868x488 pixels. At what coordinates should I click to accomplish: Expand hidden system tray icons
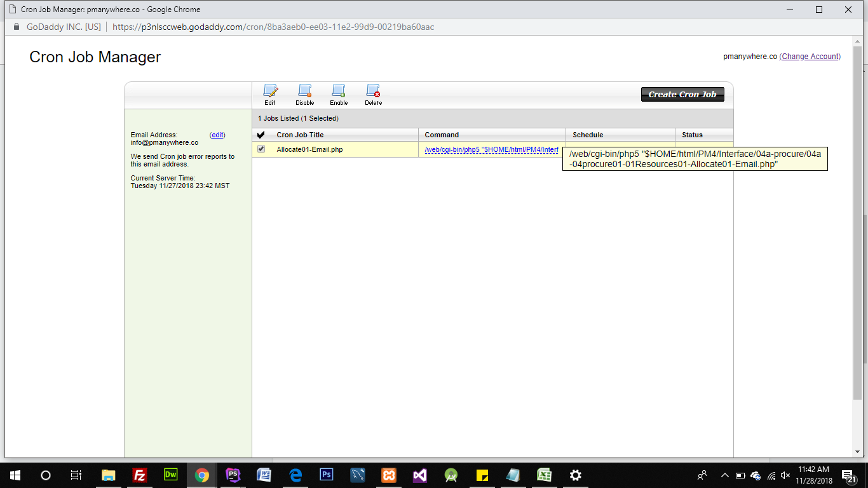pyautogui.click(x=724, y=475)
